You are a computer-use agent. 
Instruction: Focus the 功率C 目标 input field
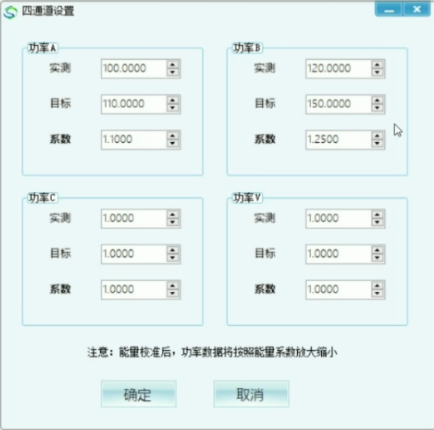[134, 254]
